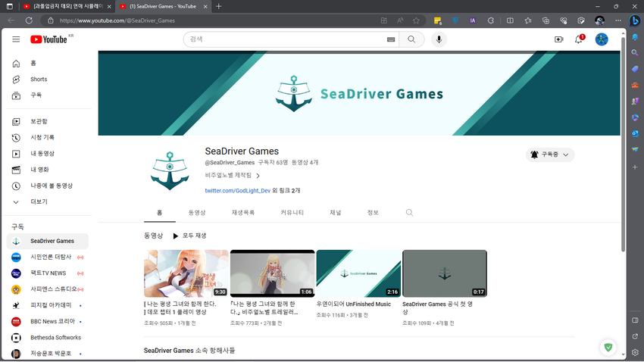
Task: Select the 정보 channel tab
Action: point(373,213)
